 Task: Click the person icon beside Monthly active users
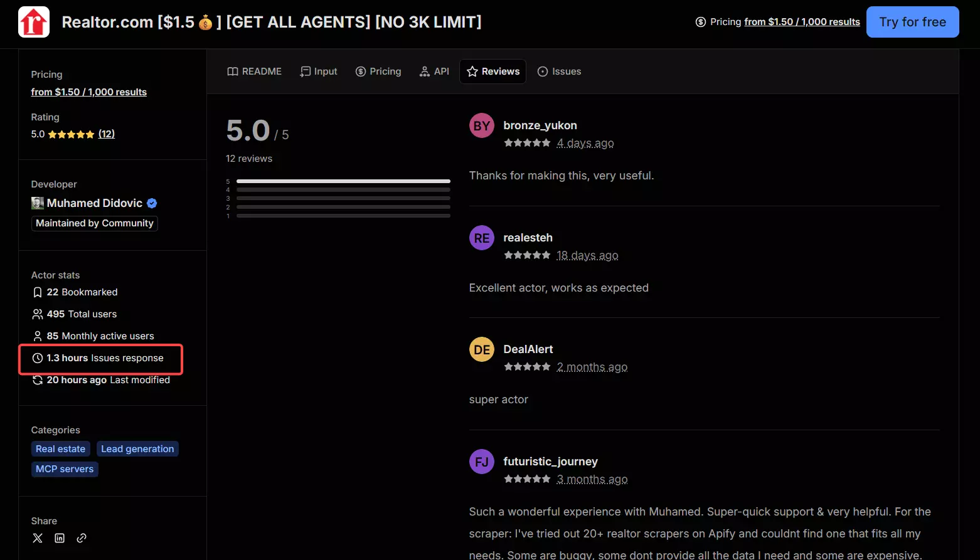38,336
